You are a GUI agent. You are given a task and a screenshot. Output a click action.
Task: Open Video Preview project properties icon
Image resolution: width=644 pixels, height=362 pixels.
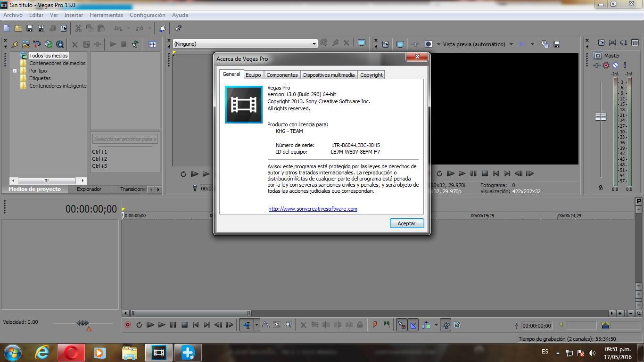385,44
